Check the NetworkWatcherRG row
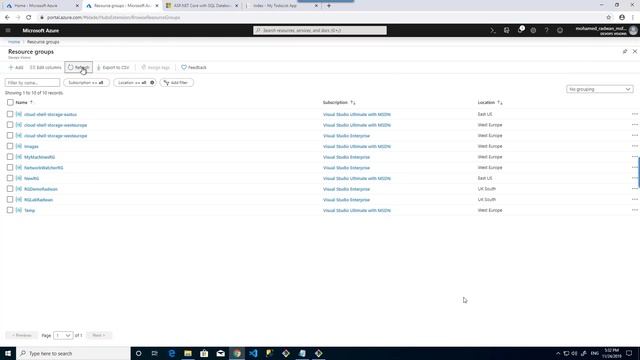The height and width of the screenshot is (360, 640). point(10,167)
